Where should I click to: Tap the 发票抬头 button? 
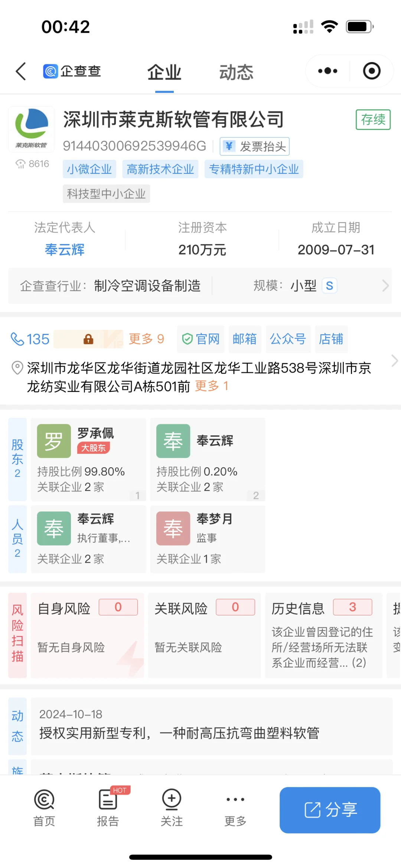point(255,146)
